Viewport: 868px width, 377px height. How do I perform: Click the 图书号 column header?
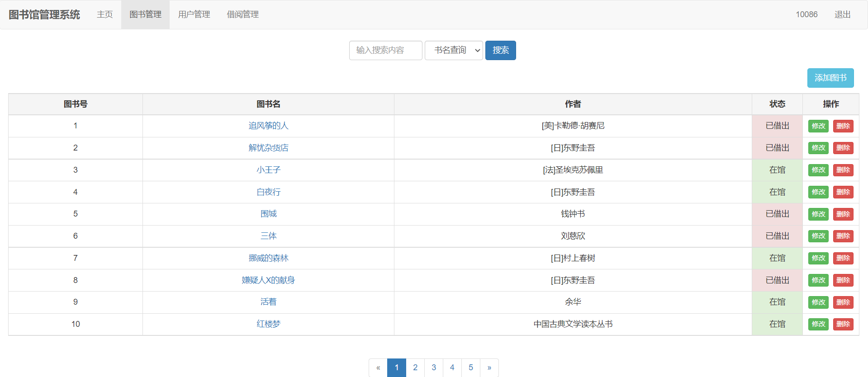click(x=76, y=104)
